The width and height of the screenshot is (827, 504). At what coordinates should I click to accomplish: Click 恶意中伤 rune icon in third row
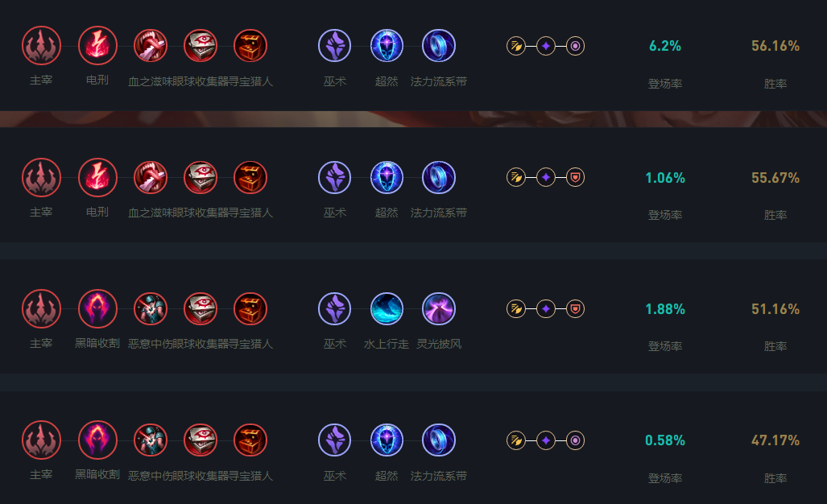point(151,308)
